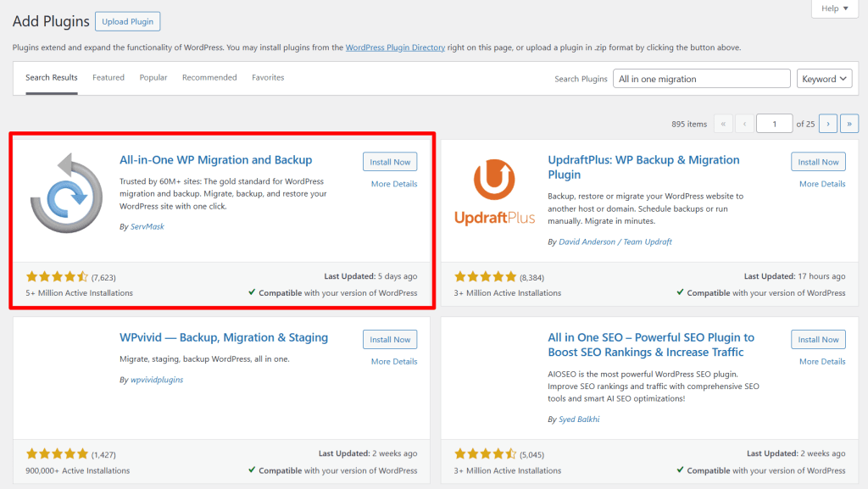Click the first page double-arrow
868x489 pixels.
coord(723,123)
